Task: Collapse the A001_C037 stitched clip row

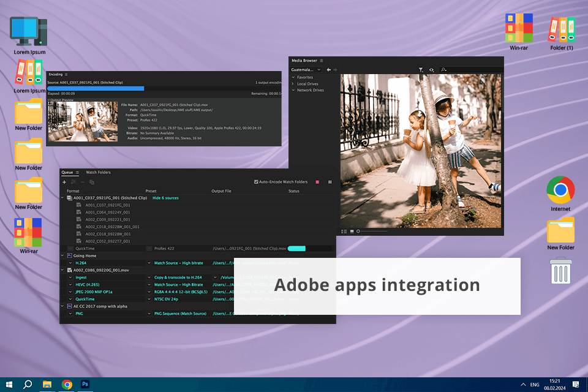Action: (62, 198)
